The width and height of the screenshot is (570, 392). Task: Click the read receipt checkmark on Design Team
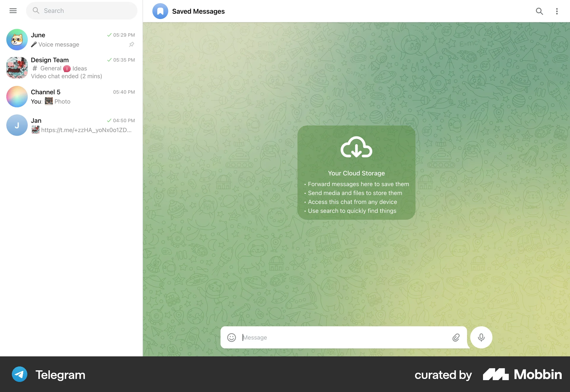[x=109, y=60]
